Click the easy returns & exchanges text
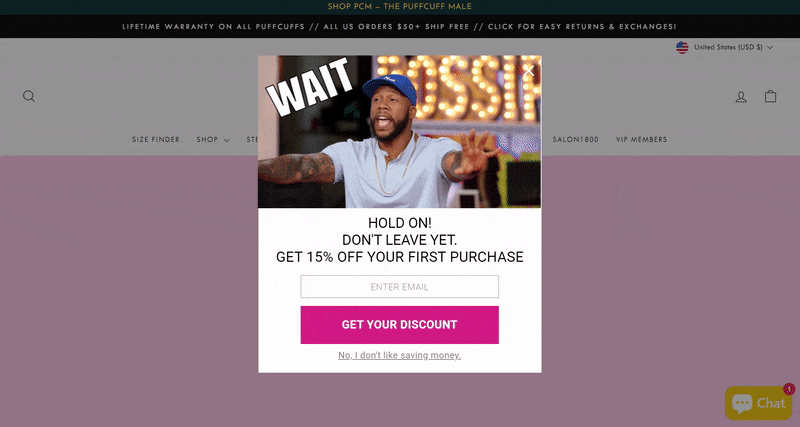Screen dimensions: 800x427 point(582,27)
